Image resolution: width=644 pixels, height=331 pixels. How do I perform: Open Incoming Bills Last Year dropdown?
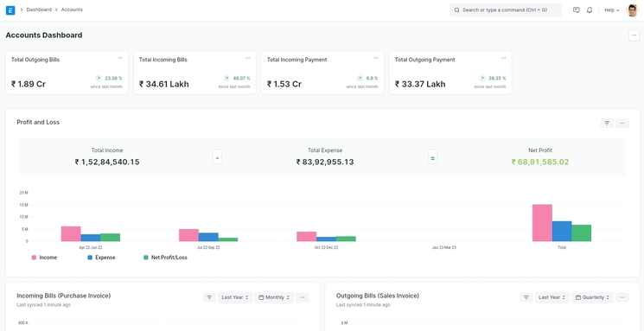point(235,298)
